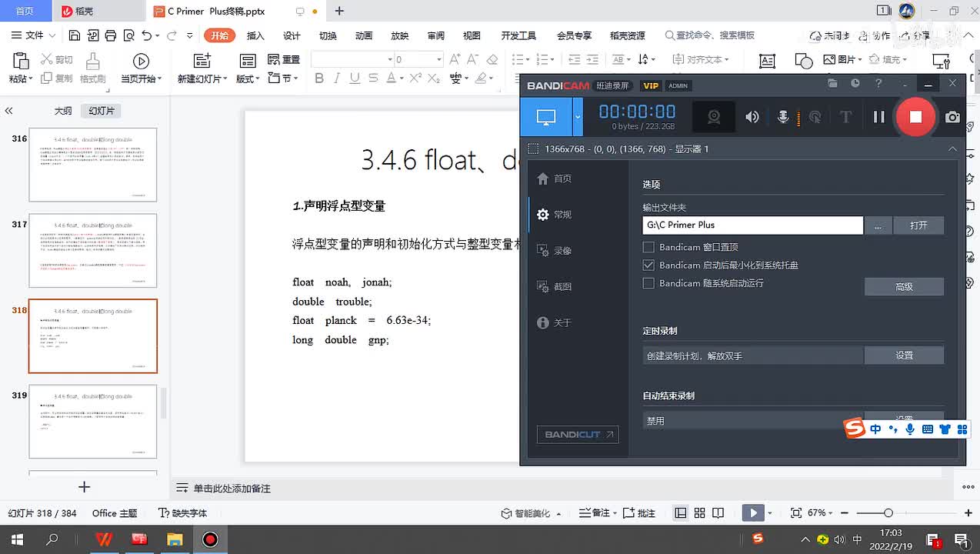Image resolution: width=980 pixels, height=554 pixels.
Task: Open the font name combo box
Action: pyautogui.click(x=352, y=59)
